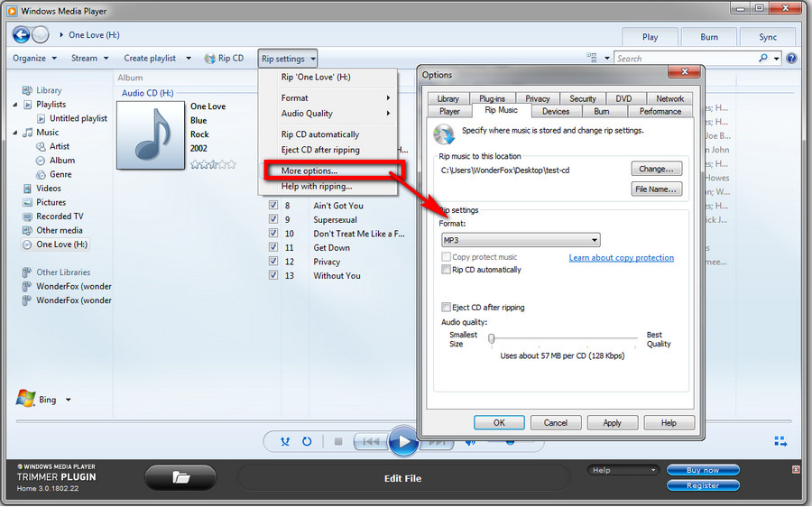Collapse the Music tree node
Image resolution: width=812 pixels, height=507 pixels.
(x=15, y=133)
